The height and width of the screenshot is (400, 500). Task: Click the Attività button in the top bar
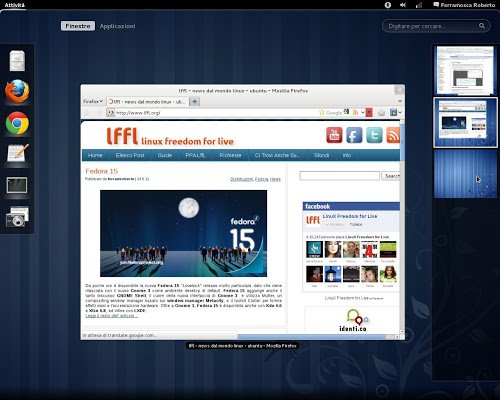pyautogui.click(x=15, y=5)
